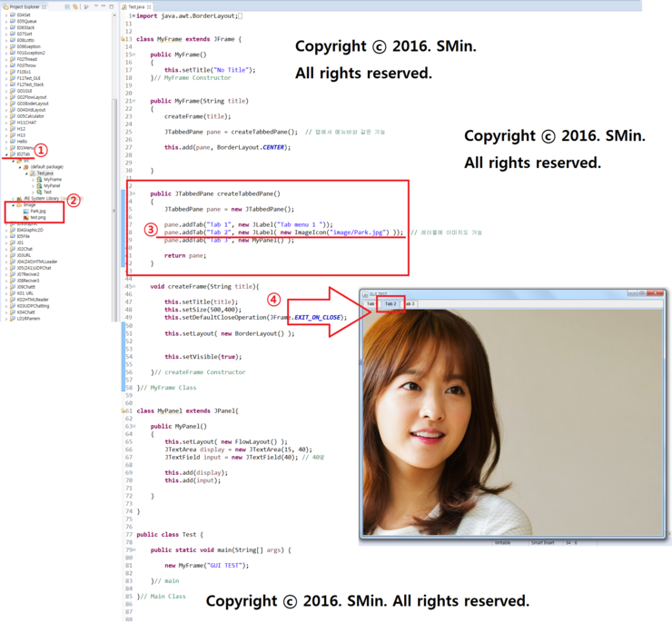Select F02Thread project icon
This screenshot has width=672, height=623.
coord(13,59)
